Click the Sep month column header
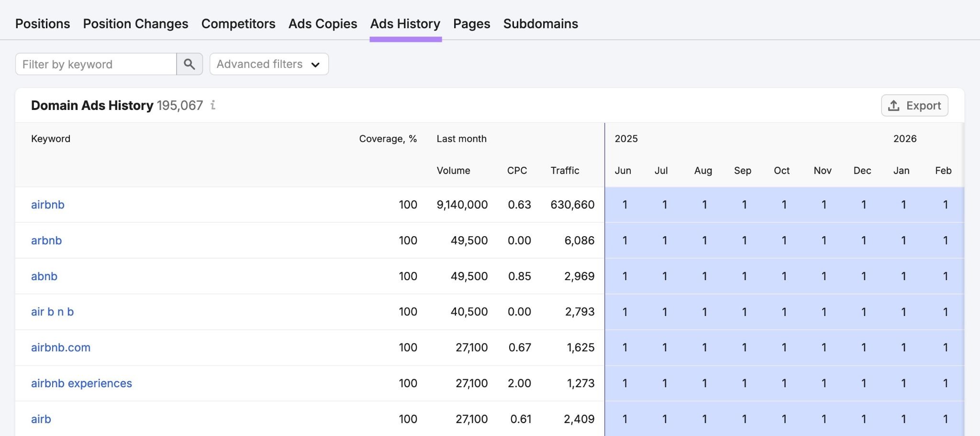Image resolution: width=980 pixels, height=436 pixels. (x=743, y=171)
